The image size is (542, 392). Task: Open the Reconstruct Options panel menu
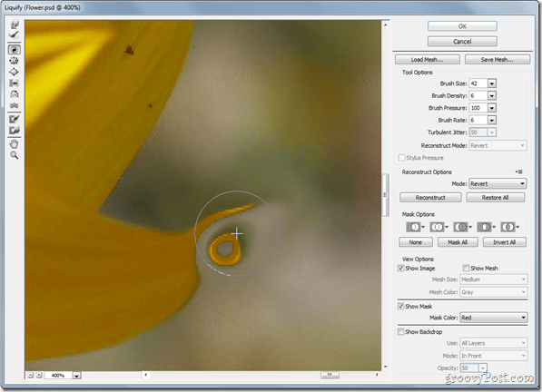[x=518, y=171]
